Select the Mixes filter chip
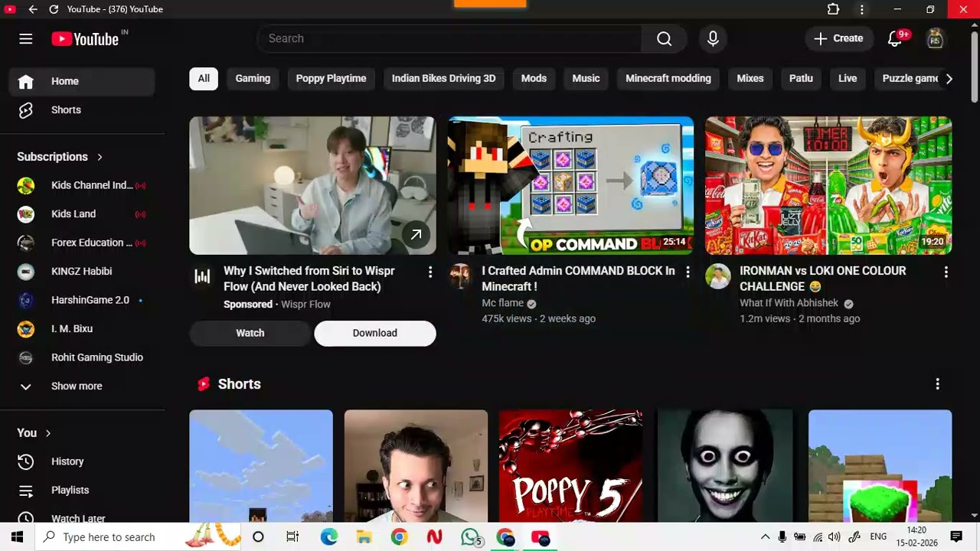 750,79
